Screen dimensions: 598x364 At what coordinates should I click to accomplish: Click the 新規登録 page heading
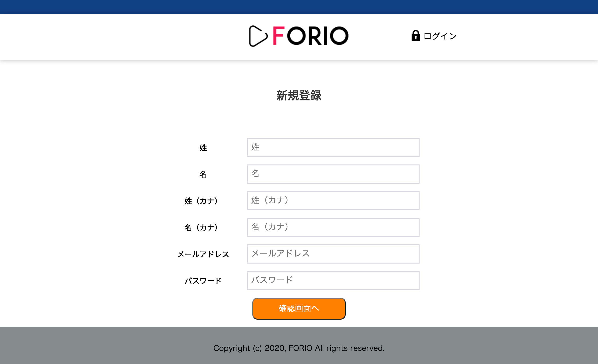[x=299, y=95]
